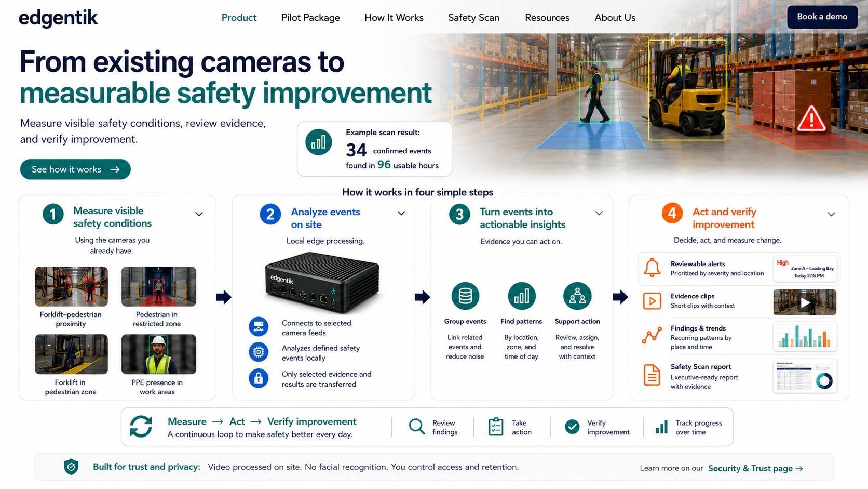Click the lock icon for selected evidence
868x489 pixels.
[259, 378]
